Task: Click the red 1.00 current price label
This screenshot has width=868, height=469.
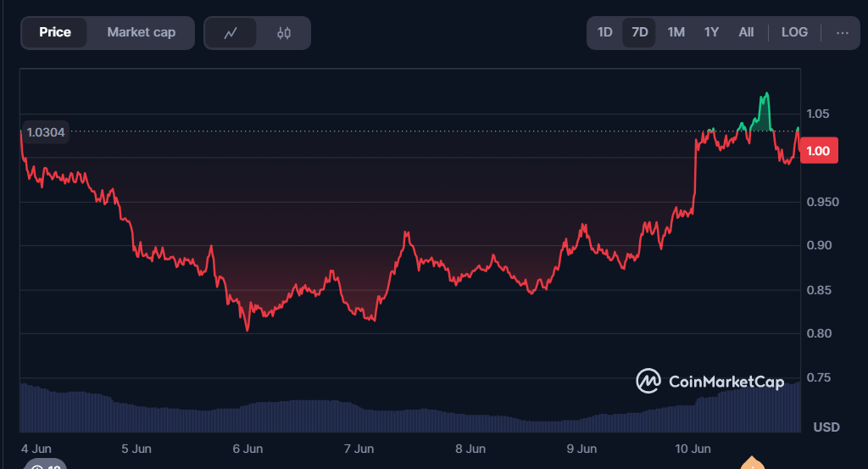Action: 818,151
